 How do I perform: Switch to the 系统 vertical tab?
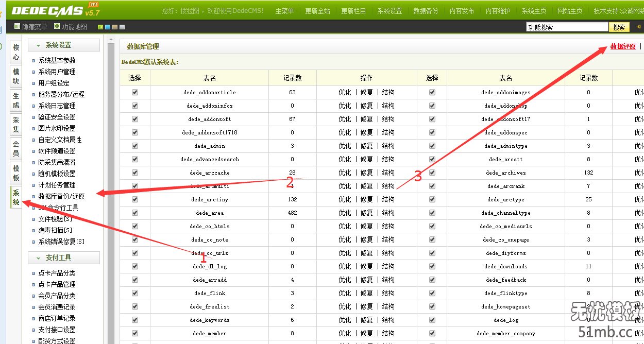[x=16, y=197]
